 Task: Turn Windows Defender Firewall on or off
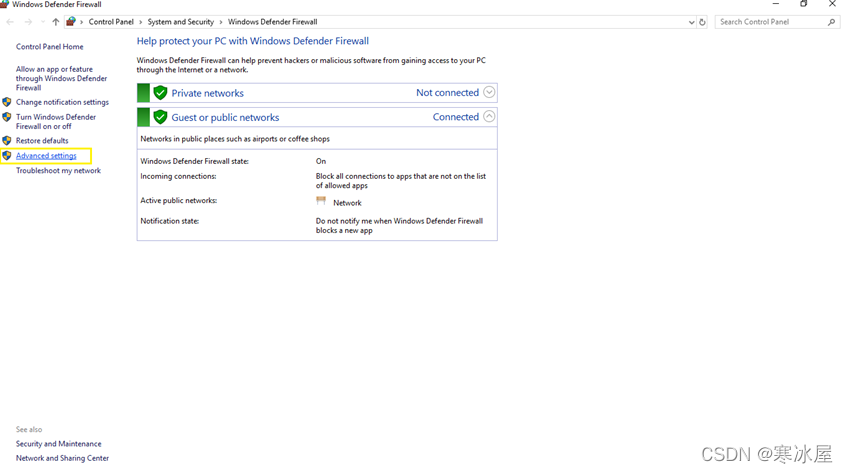point(56,122)
